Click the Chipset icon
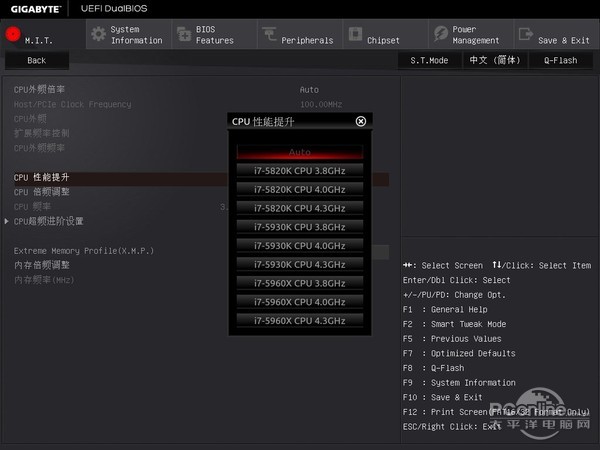Viewport: 600px width, 450px height. tap(355, 34)
